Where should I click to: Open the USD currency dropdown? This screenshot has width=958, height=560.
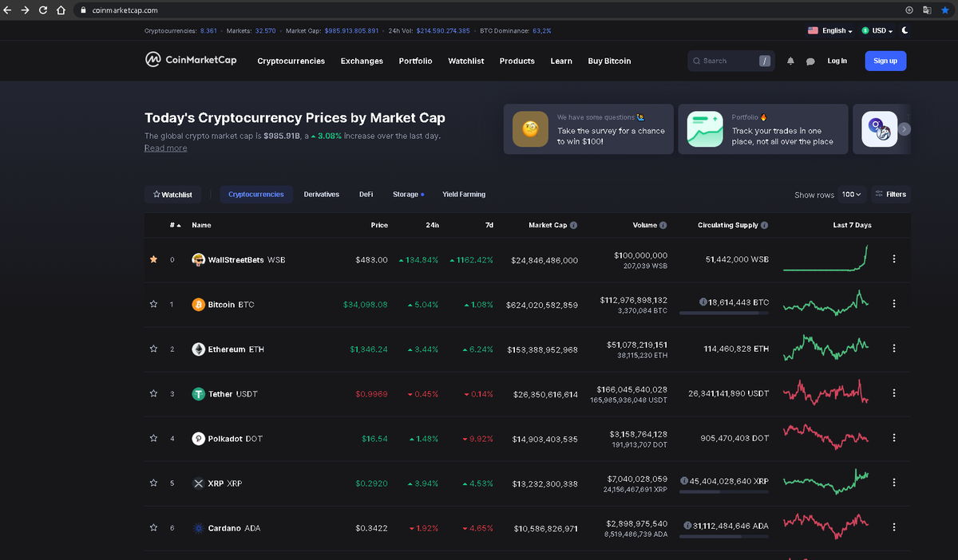(877, 30)
